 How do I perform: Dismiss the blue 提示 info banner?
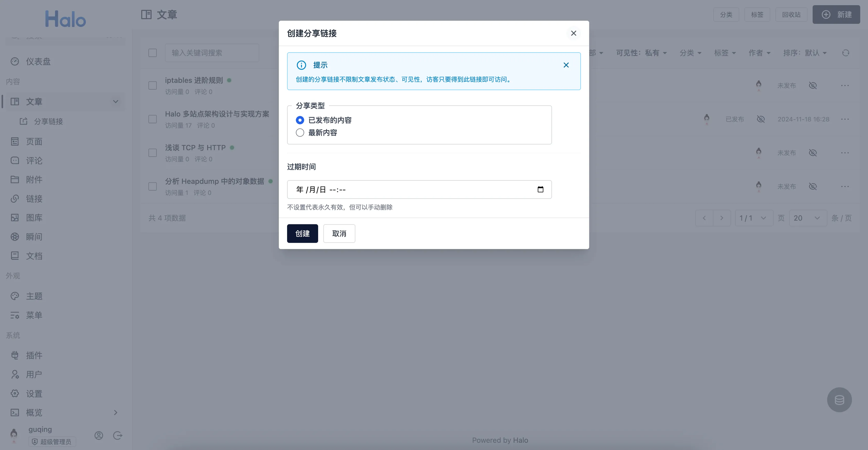click(566, 65)
